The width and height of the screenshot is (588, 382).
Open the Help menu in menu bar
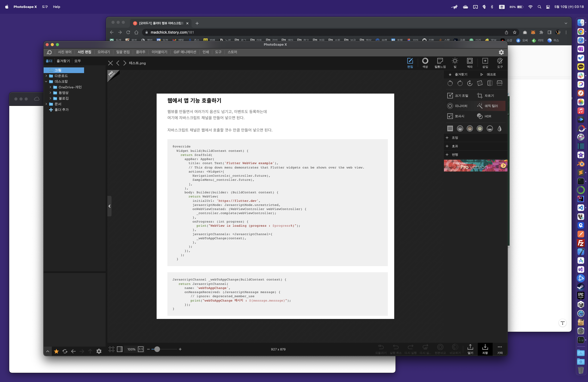[56, 7]
